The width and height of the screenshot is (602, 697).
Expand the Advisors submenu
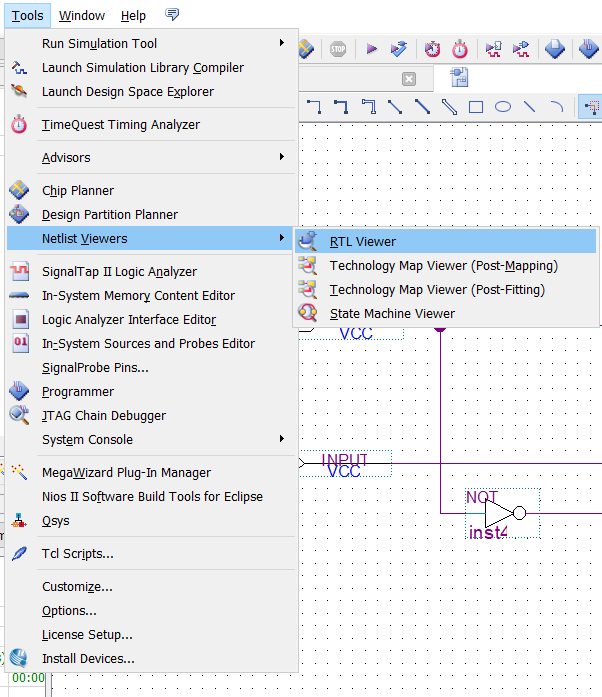(x=153, y=157)
